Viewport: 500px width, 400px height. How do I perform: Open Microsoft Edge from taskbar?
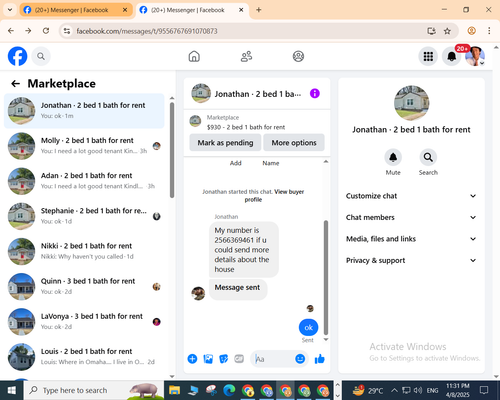229,390
